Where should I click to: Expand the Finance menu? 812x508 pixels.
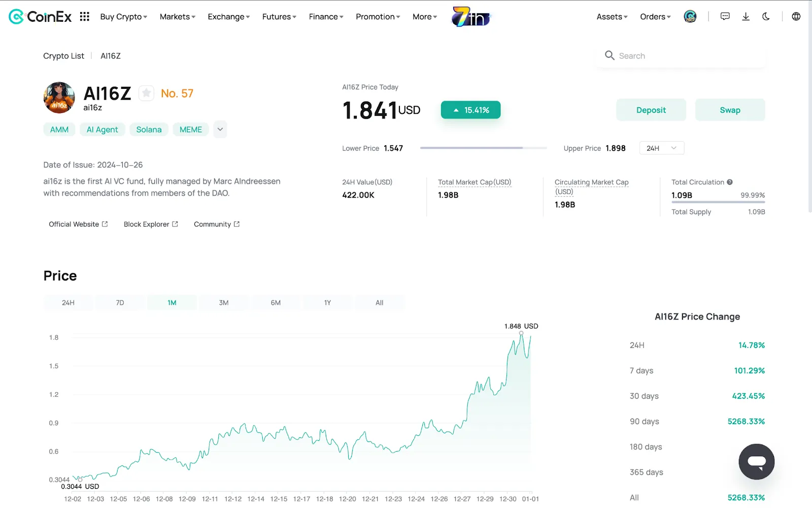326,17
